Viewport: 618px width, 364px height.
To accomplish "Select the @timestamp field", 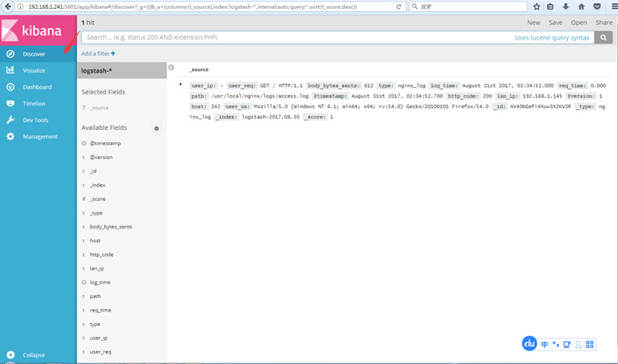I will point(105,144).
